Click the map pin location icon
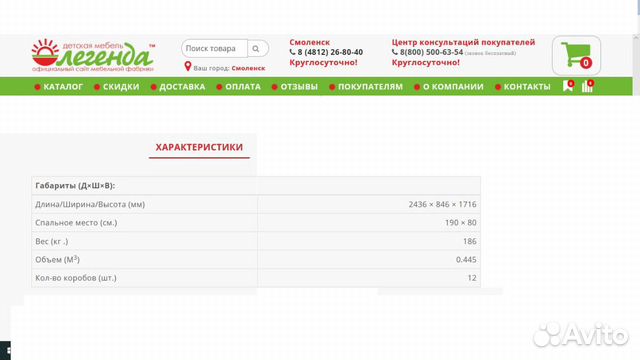The width and height of the screenshot is (640, 360). click(x=188, y=66)
